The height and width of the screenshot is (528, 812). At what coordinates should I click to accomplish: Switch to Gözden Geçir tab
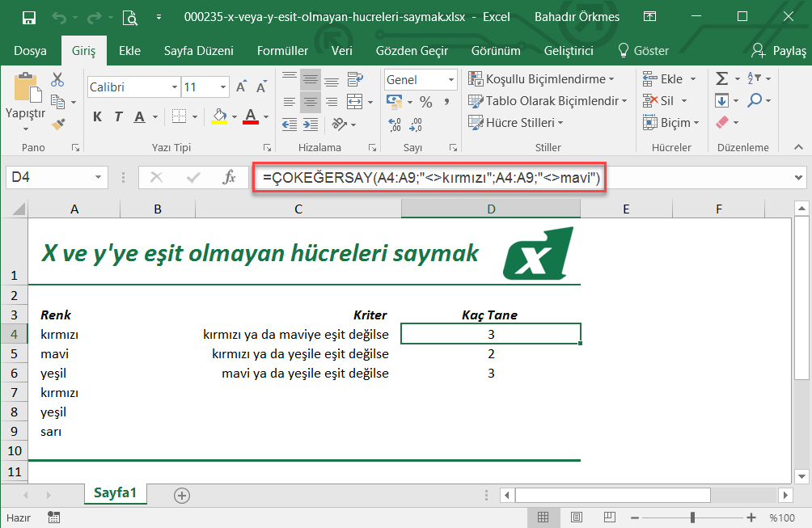412,51
